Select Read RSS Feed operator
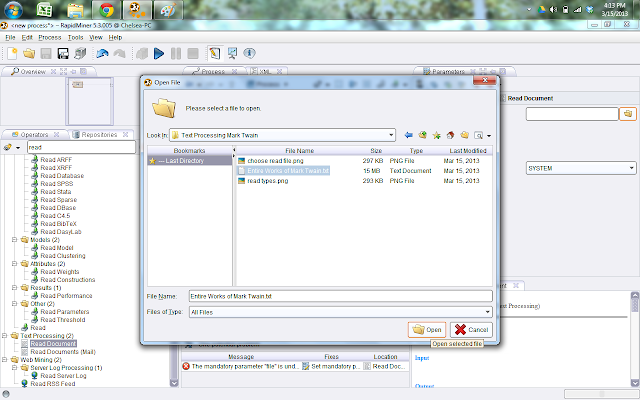 pyautogui.click(x=53, y=384)
